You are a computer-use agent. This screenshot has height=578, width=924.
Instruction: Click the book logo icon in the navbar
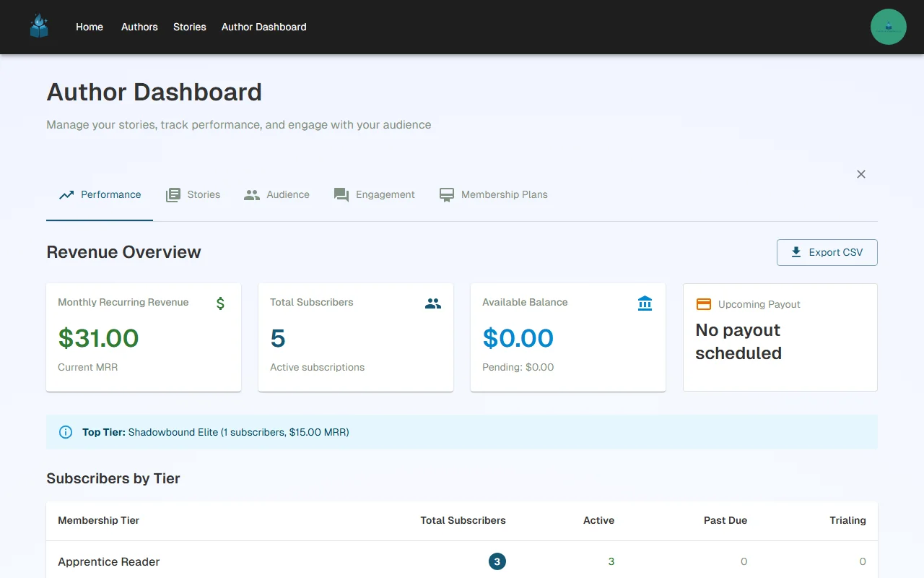[38, 26]
